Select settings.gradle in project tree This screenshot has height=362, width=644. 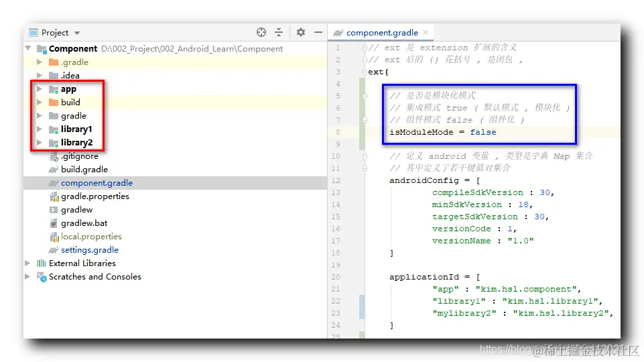(x=90, y=250)
